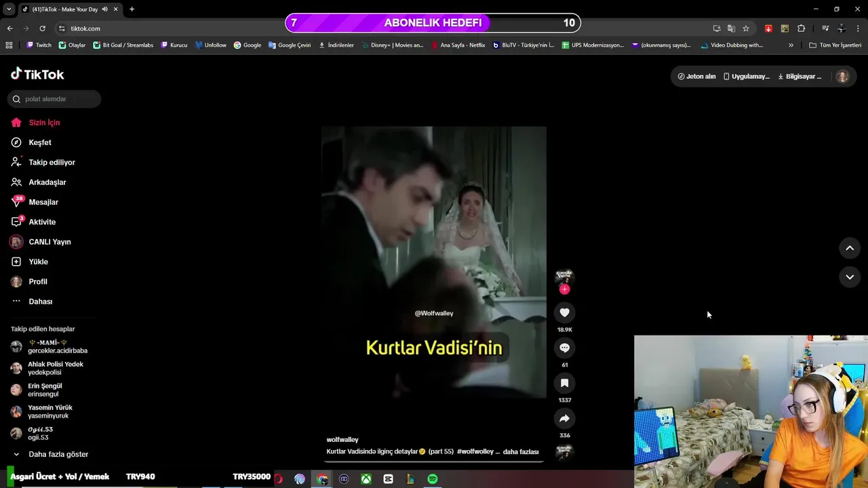Open a new browser tab
Image resolution: width=868 pixels, height=488 pixels.
click(132, 9)
